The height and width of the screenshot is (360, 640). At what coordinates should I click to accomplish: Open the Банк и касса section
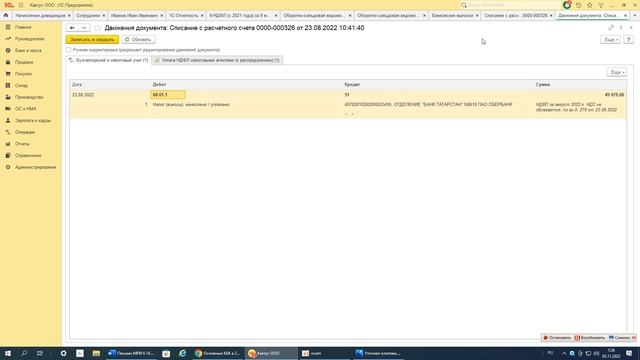pyautogui.click(x=28, y=51)
